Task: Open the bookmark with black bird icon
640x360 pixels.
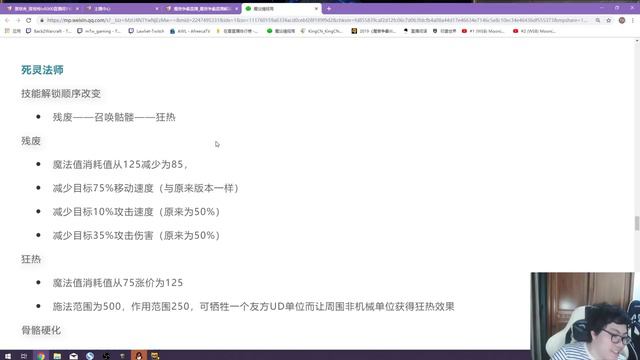Action: (x=415, y=31)
